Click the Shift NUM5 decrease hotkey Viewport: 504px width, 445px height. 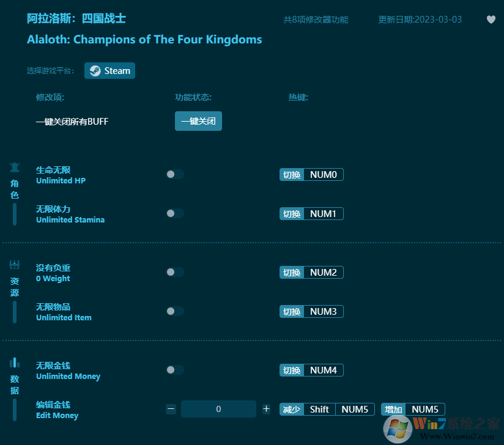pyautogui.click(x=338, y=410)
